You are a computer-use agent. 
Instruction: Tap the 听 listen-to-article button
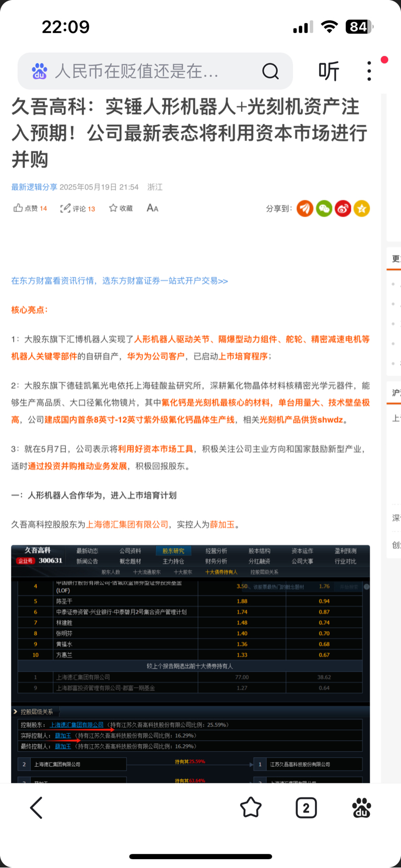tap(329, 71)
